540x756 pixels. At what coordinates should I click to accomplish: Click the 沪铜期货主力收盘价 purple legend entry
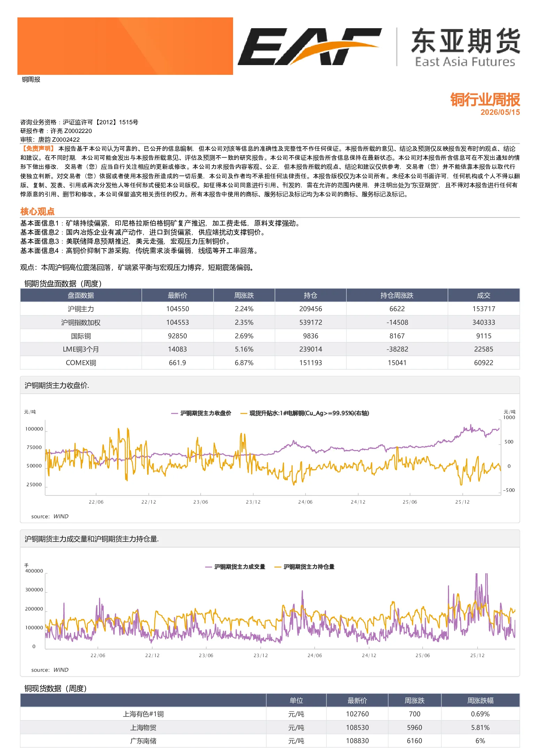(201, 413)
